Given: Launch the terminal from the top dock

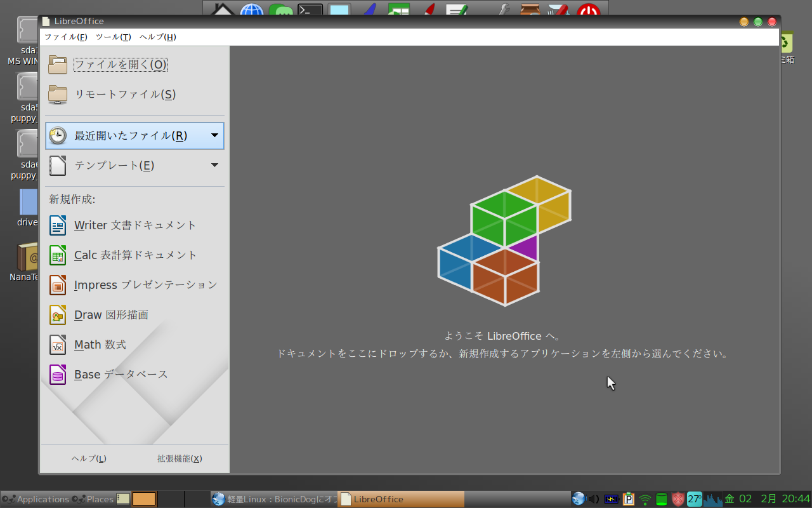Looking at the screenshot, I should pos(310,10).
